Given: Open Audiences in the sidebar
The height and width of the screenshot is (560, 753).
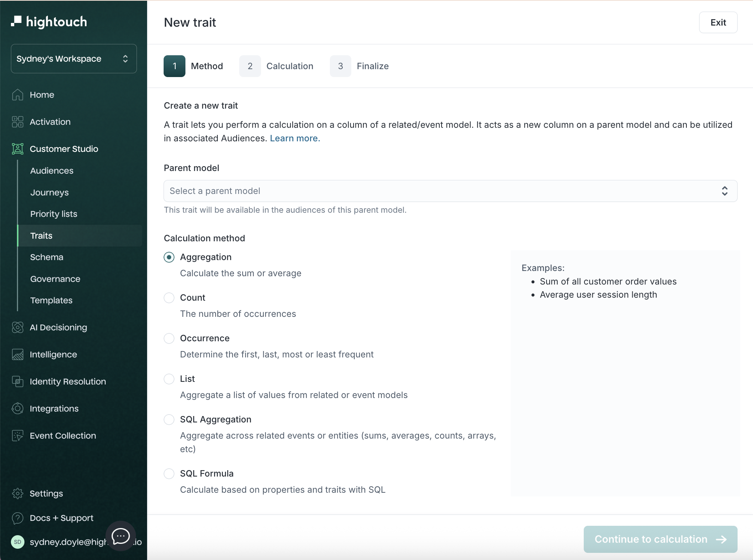Looking at the screenshot, I should (52, 171).
